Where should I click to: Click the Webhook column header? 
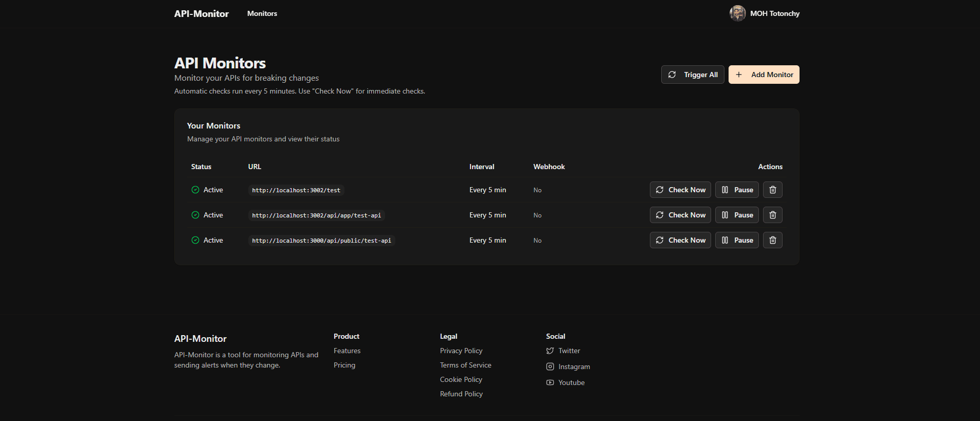(x=549, y=167)
